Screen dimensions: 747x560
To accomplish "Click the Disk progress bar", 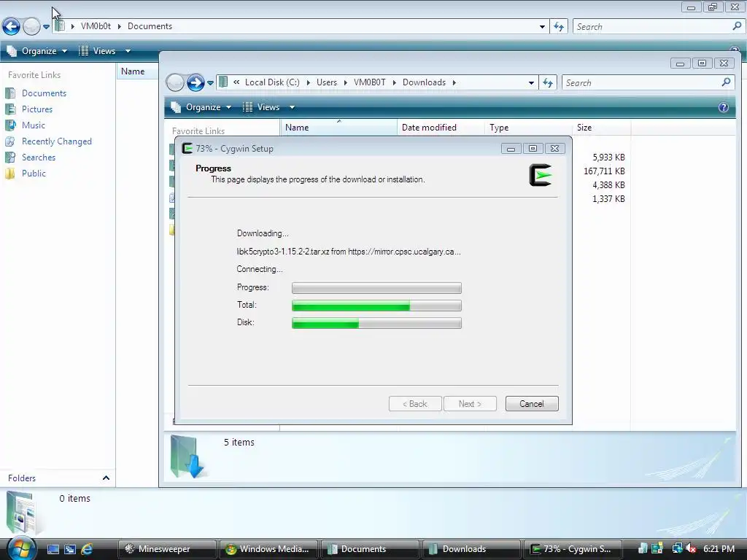I will pyautogui.click(x=376, y=323).
